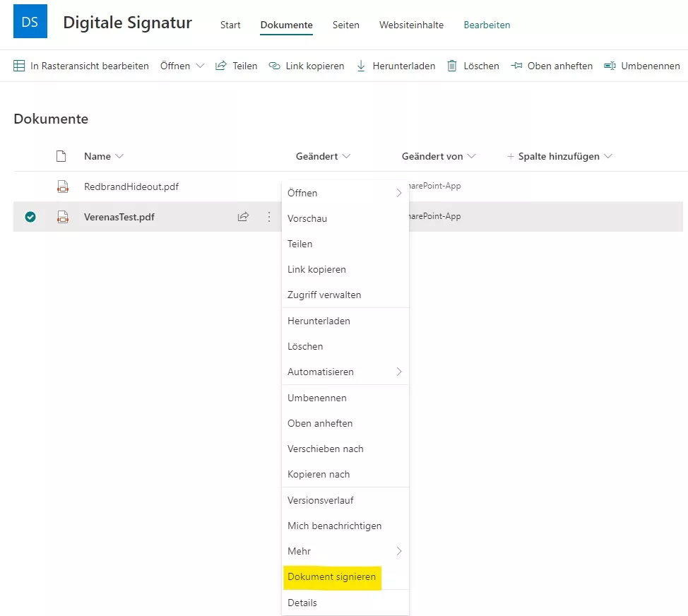688x616 pixels.
Task: Select the RedbrandHideout.pdf row checkbox
Action: tap(30, 186)
